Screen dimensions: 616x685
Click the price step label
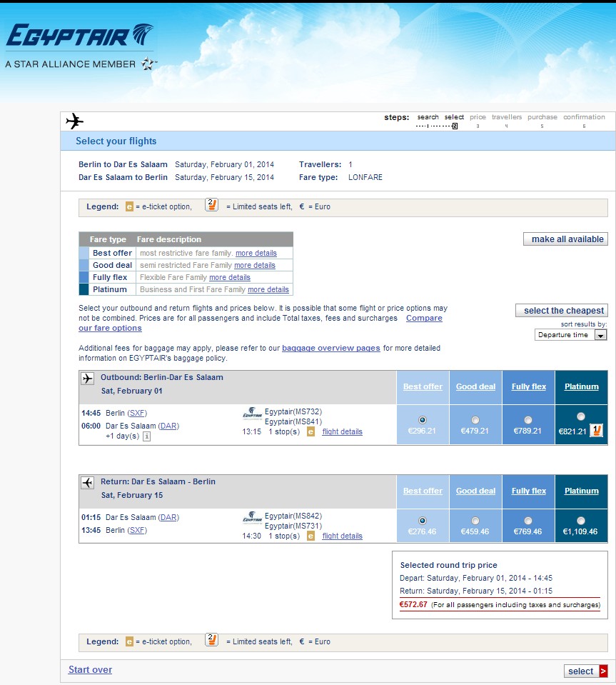(478, 117)
